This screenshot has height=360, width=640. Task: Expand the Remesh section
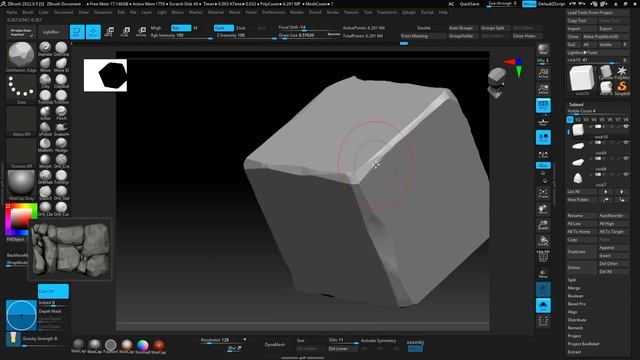575,328
